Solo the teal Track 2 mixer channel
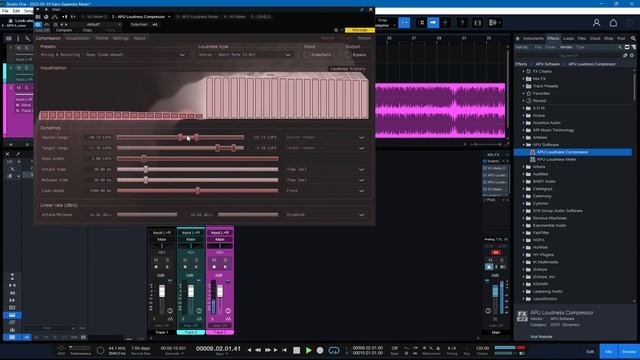Viewport: 640px width, 360px height. tap(196, 260)
